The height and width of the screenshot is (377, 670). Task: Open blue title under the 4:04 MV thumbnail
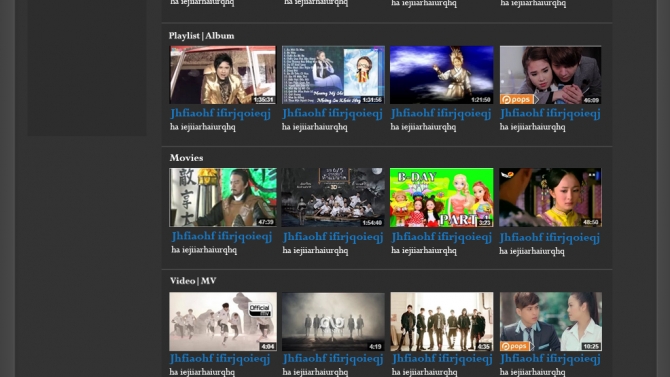pos(220,359)
